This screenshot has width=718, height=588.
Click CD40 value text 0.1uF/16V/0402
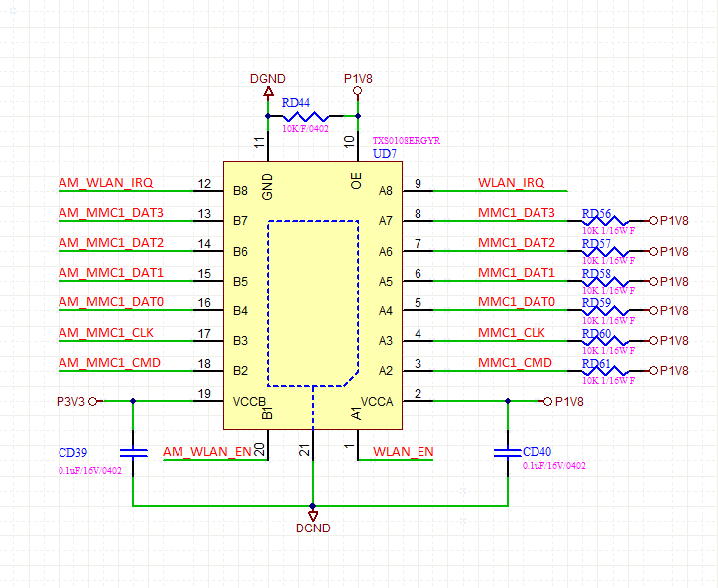click(554, 466)
